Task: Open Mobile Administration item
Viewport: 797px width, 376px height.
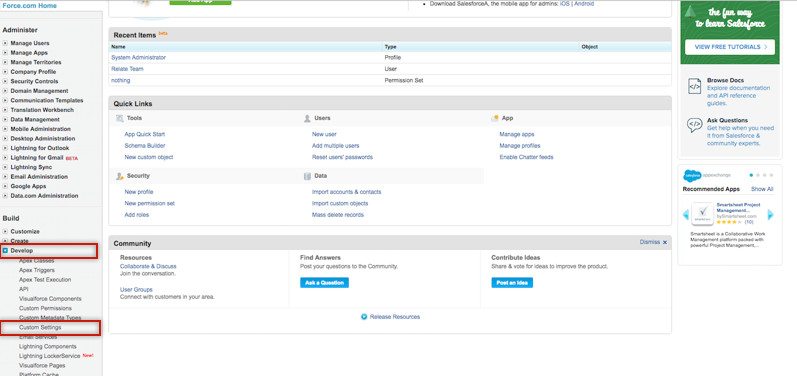Action: 41,129
